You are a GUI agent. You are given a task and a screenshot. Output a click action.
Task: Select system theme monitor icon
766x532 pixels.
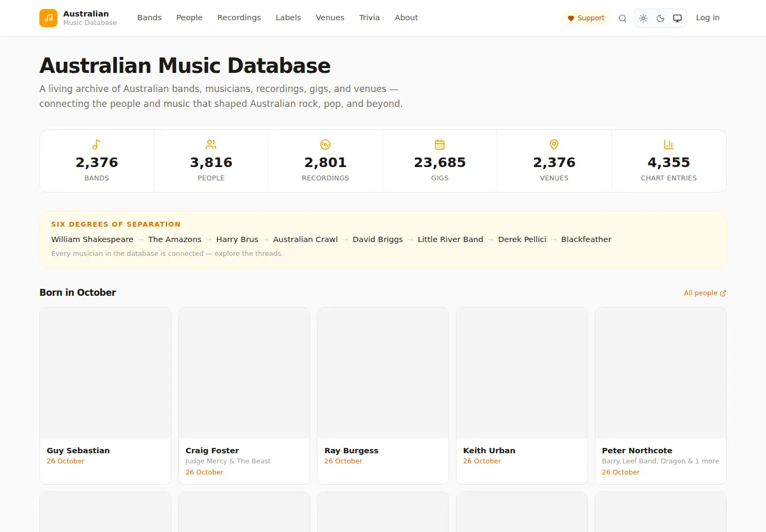pyautogui.click(x=677, y=18)
